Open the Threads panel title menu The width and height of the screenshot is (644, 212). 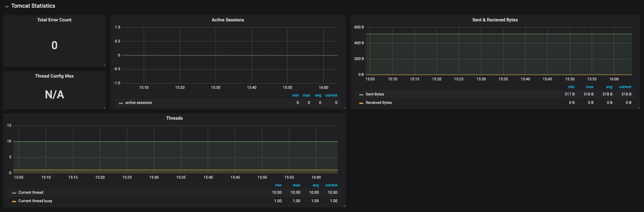pos(174,118)
